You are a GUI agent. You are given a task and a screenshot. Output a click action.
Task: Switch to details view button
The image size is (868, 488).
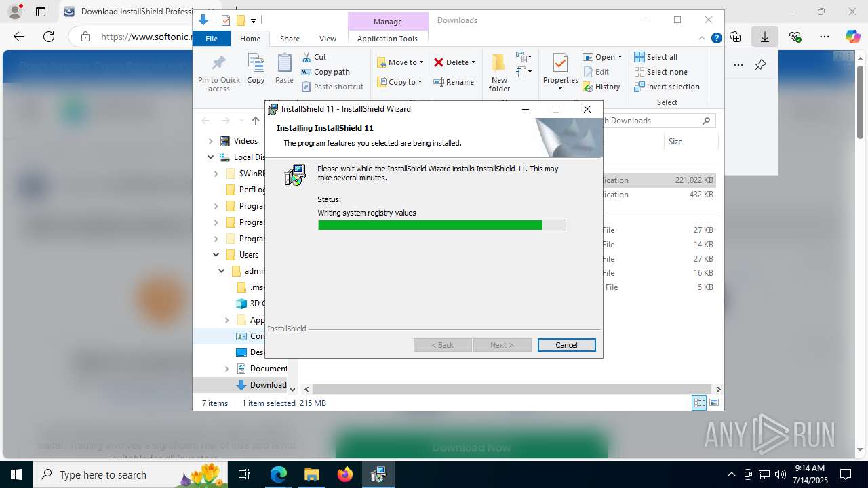pyautogui.click(x=699, y=403)
